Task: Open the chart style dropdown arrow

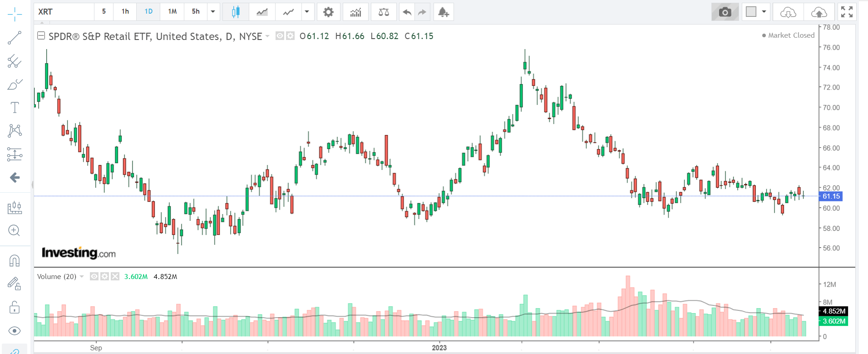Action: click(x=307, y=12)
